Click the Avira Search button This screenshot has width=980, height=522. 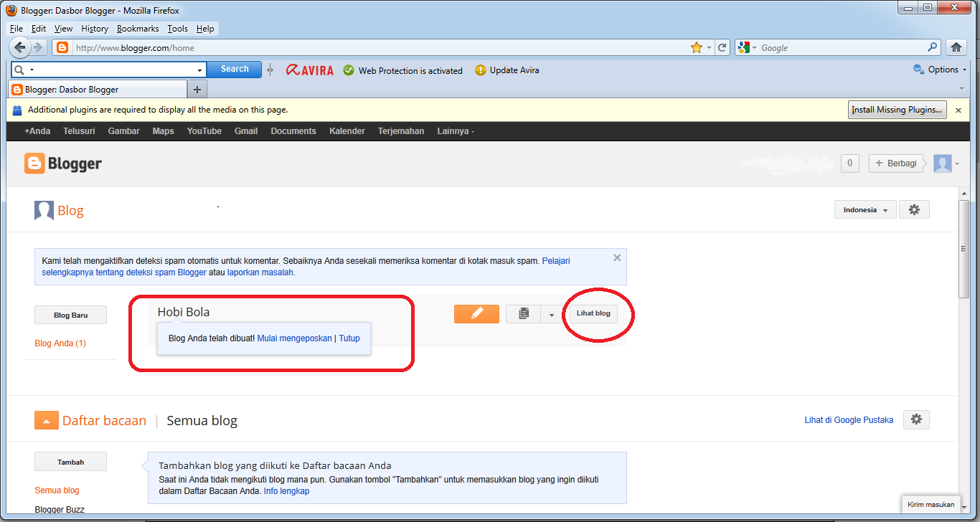pyautogui.click(x=235, y=69)
